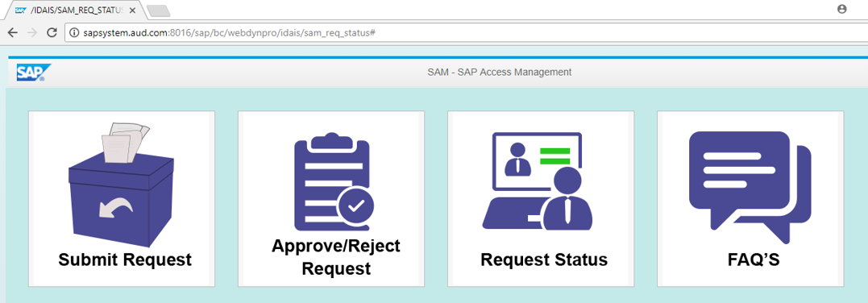Open a new browser tab
This screenshot has width=868, height=303.
159,11
